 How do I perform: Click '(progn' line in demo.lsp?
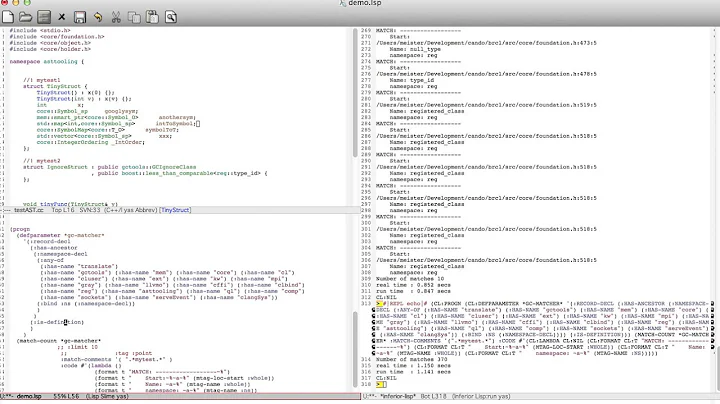20,229
